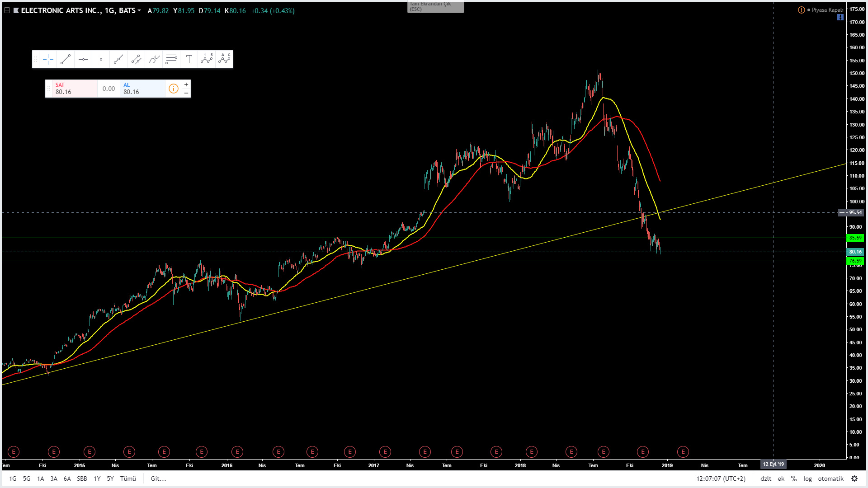
Task: Select the trend line drawing tool
Action: tap(66, 59)
